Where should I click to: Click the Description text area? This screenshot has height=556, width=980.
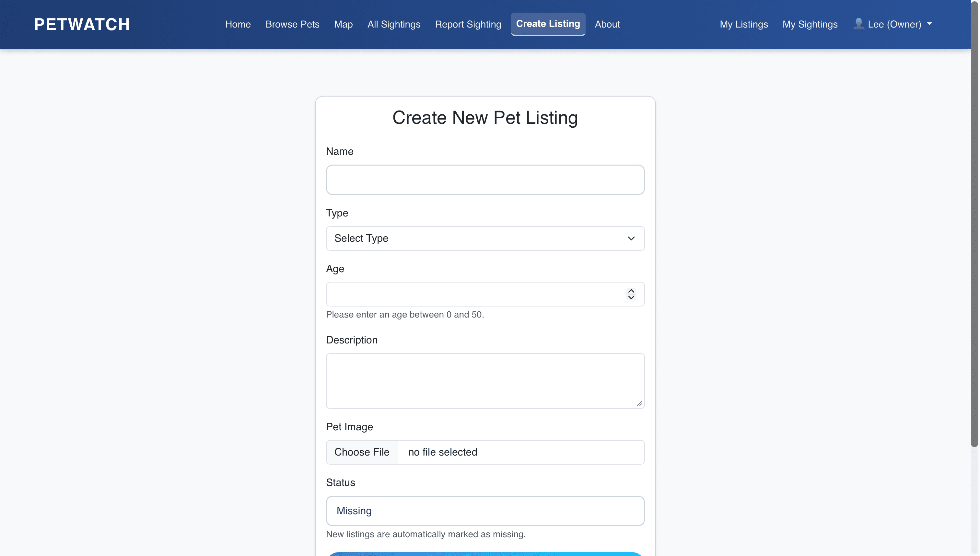coord(485,381)
